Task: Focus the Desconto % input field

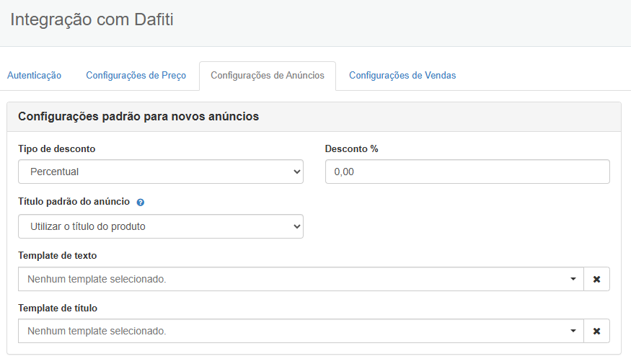Action: [x=467, y=172]
